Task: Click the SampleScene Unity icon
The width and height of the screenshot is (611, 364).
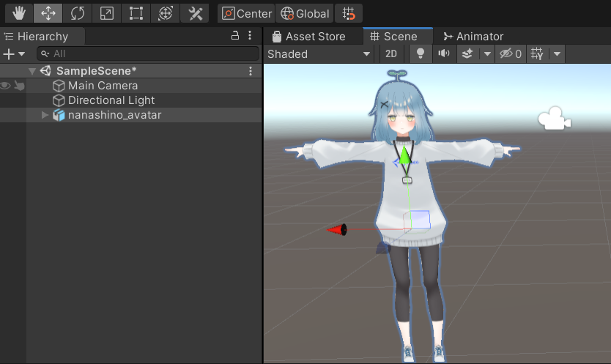Action: (x=45, y=70)
